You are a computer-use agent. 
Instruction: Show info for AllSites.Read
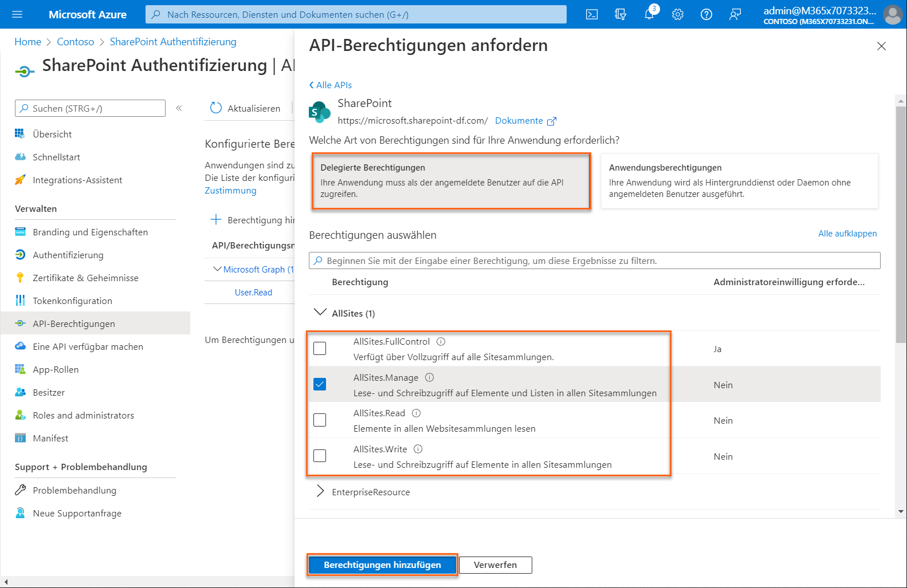417,413
